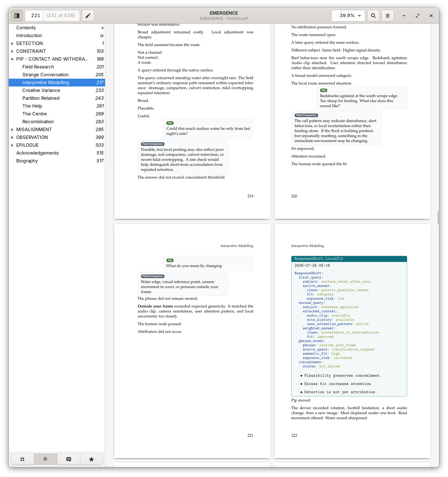Click the MISALIGNMENT outline label
Screen dimensions: 448x477
34,130
